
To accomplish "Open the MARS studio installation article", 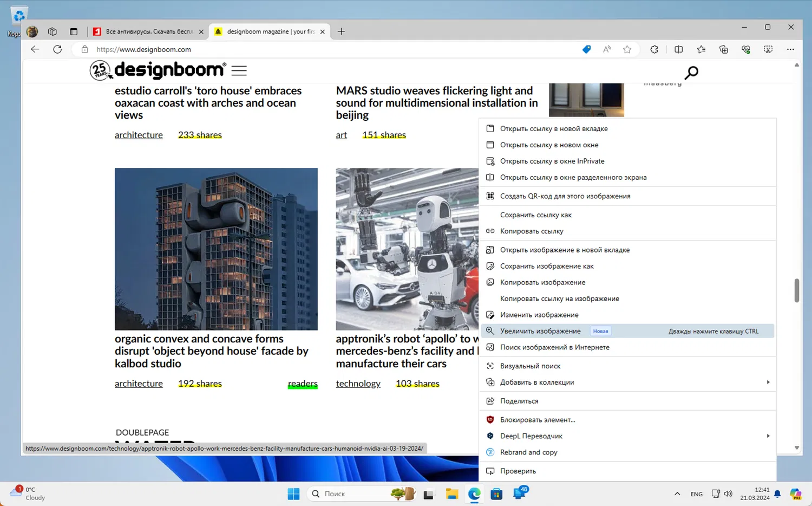I will point(437,103).
